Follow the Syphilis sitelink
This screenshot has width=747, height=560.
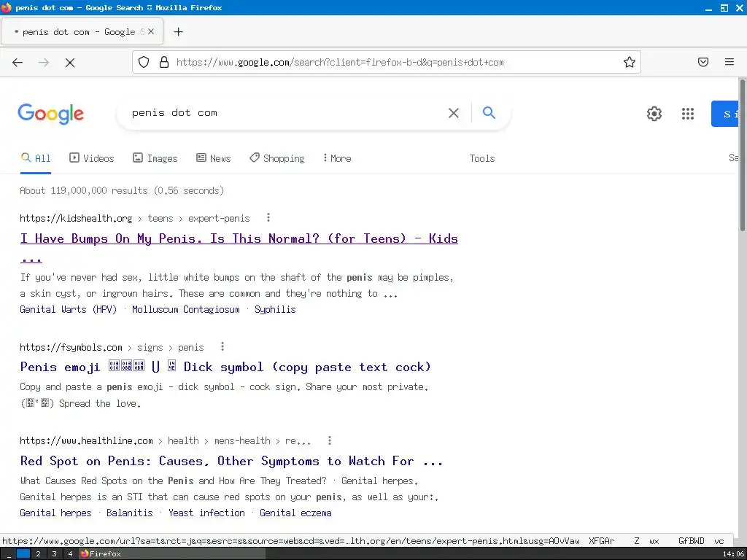click(275, 309)
